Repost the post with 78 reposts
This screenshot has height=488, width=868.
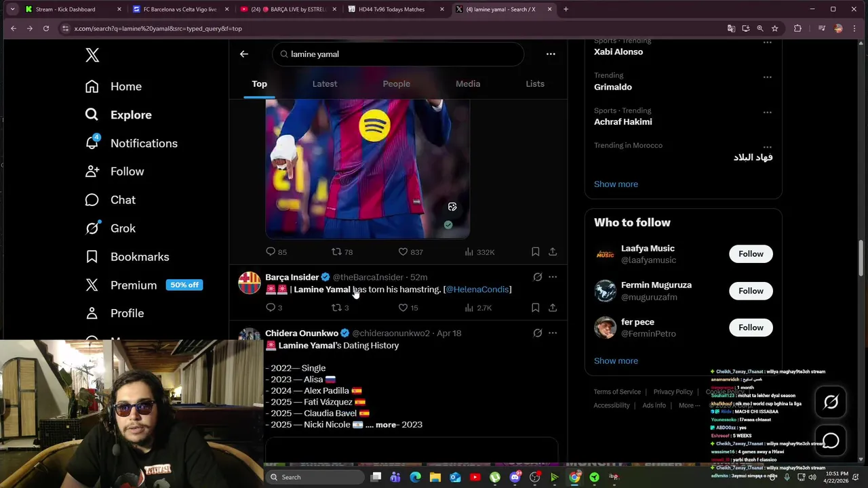342,252
